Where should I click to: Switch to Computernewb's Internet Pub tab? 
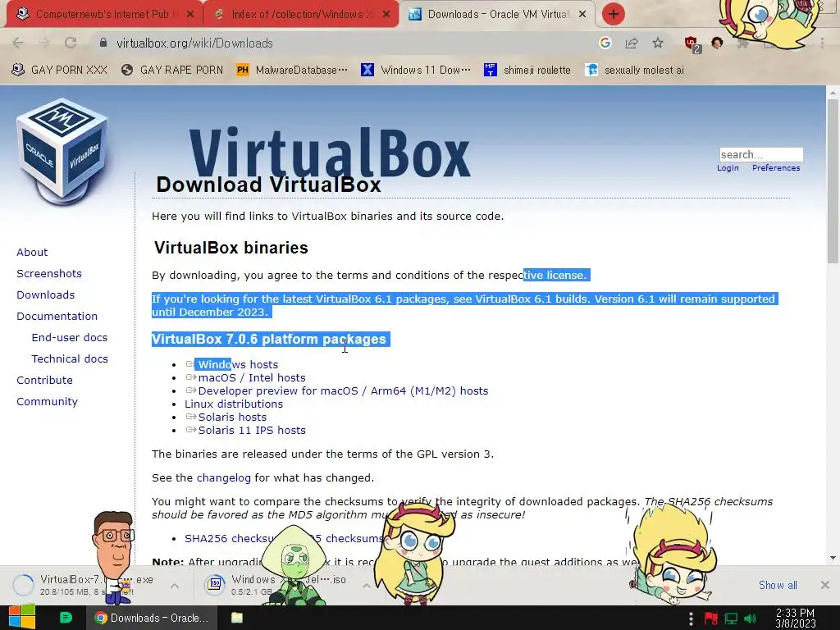[x=104, y=14]
